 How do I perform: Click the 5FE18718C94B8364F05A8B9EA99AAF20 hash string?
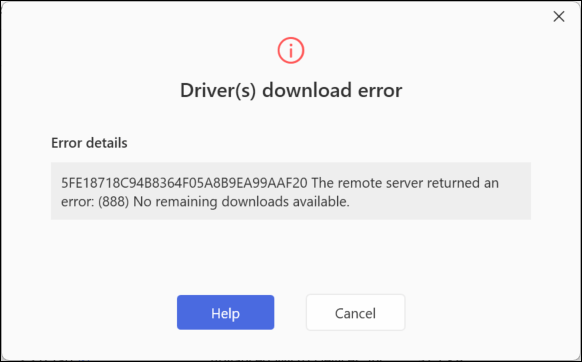(x=184, y=183)
